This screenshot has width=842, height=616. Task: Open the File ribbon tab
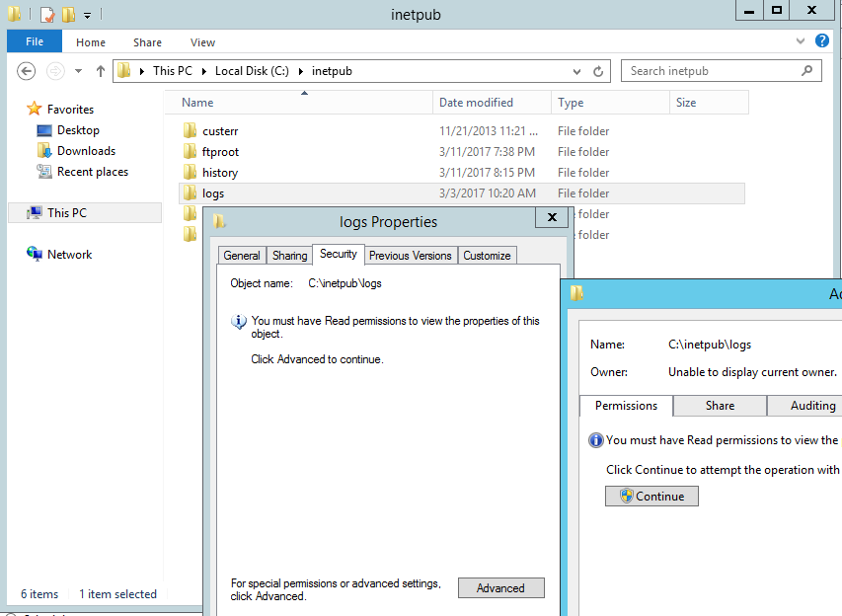[35, 41]
